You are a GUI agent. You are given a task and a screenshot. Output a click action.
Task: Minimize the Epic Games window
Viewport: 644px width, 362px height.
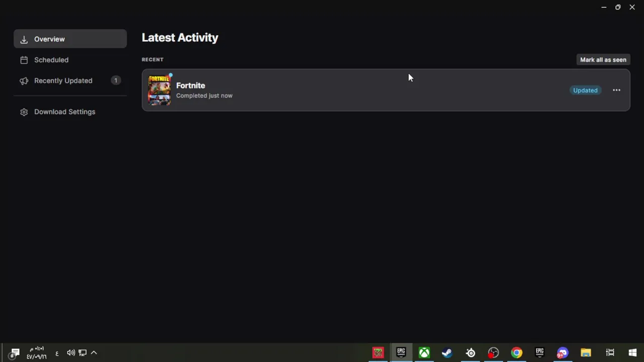[x=604, y=7]
